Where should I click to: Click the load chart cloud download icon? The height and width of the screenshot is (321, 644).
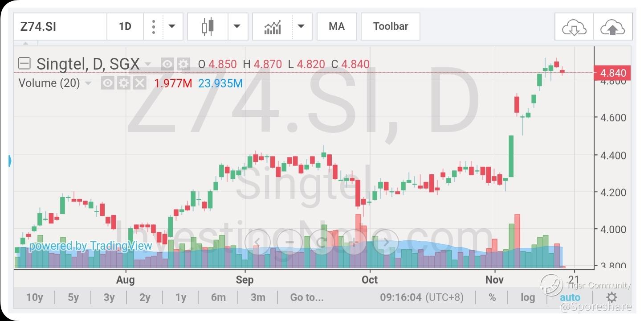click(574, 28)
